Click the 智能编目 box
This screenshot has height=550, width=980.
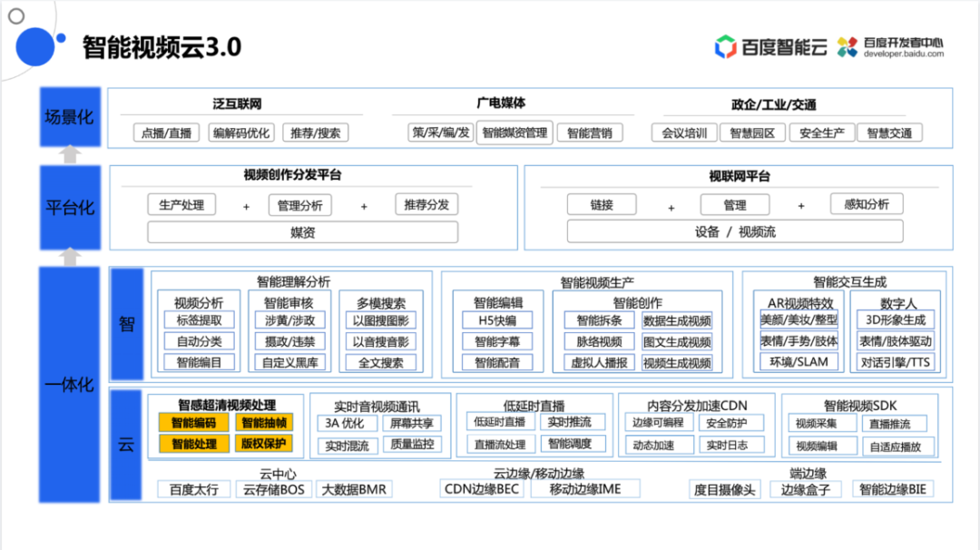pyautogui.click(x=199, y=362)
